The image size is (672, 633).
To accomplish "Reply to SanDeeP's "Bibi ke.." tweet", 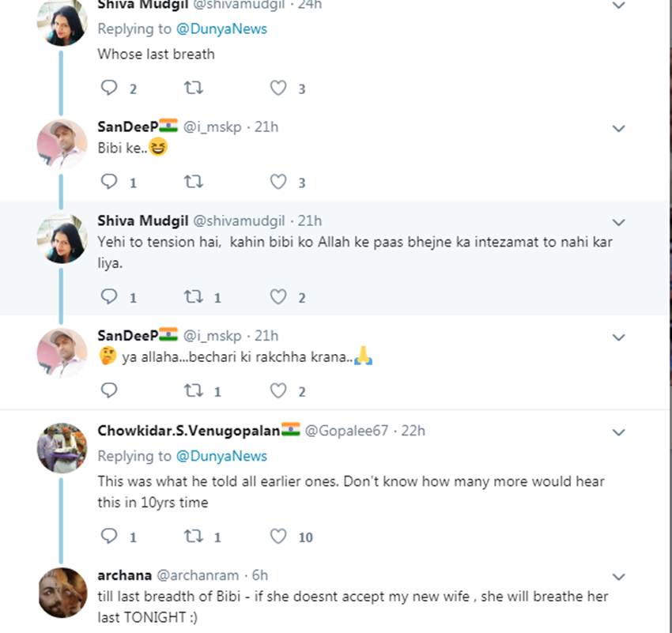I will [109, 182].
